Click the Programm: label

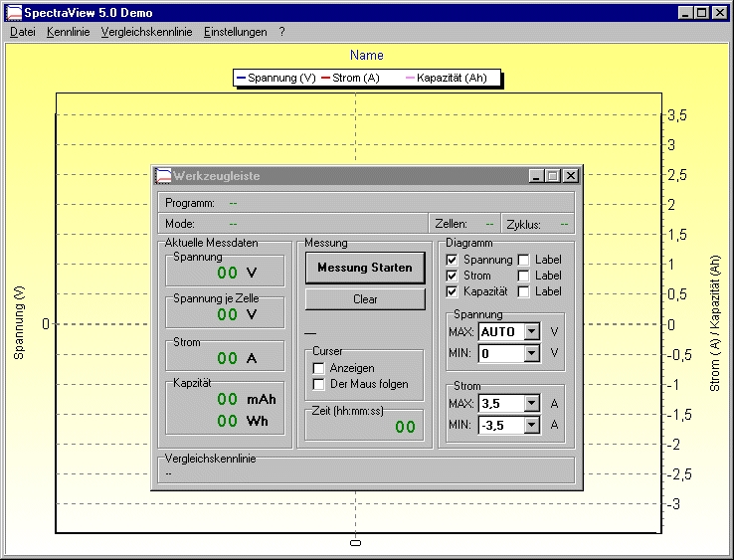tap(190, 203)
